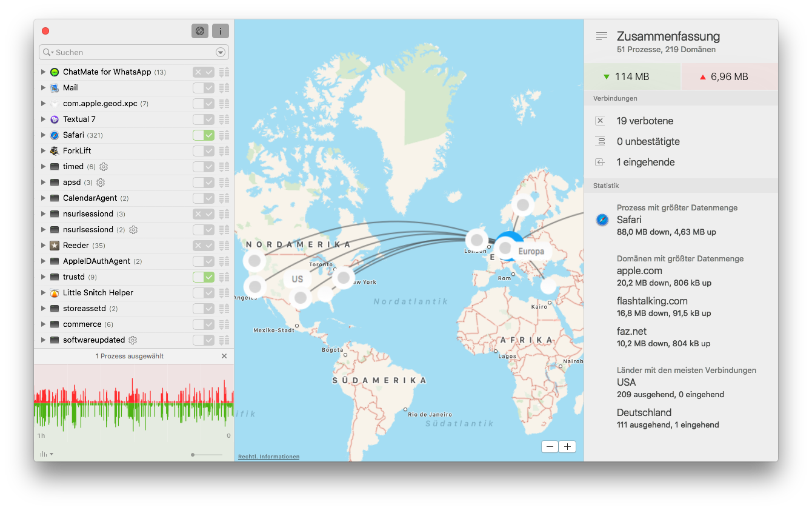Open gear settings next to softwareupdated
This screenshot has width=812, height=510.
[x=133, y=340]
